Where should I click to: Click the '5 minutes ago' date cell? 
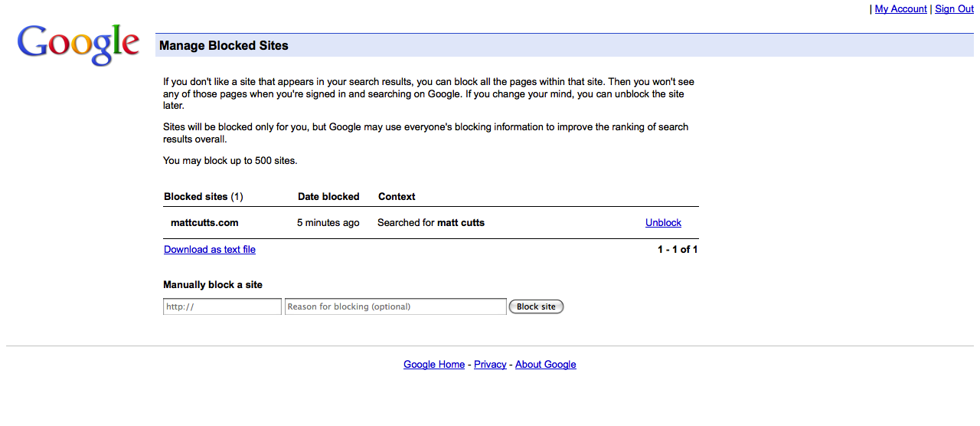pyautogui.click(x=328, y=223)
